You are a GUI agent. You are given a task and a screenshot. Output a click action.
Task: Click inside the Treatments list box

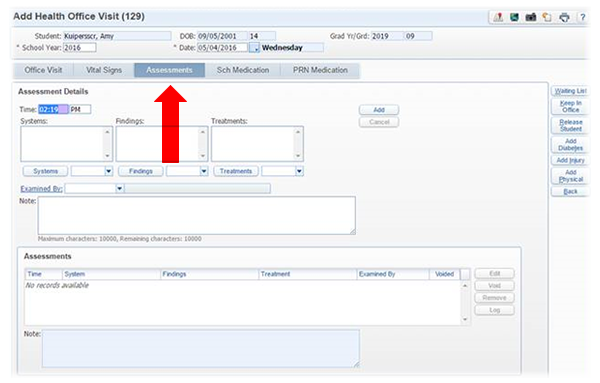point(257,144)
